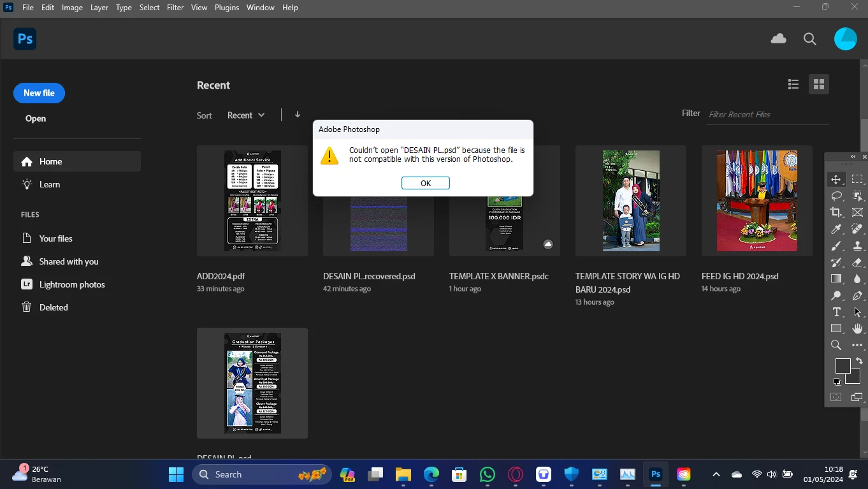Viewport: 868px width, 489px height.
Task: Select the Gradient tool
Action: [836, 279]
